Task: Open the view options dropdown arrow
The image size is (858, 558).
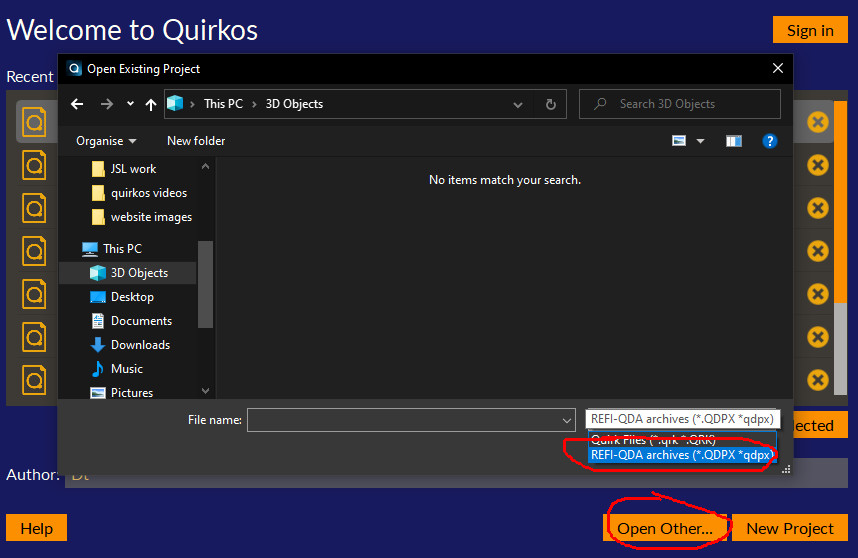Action: [700, 141]
